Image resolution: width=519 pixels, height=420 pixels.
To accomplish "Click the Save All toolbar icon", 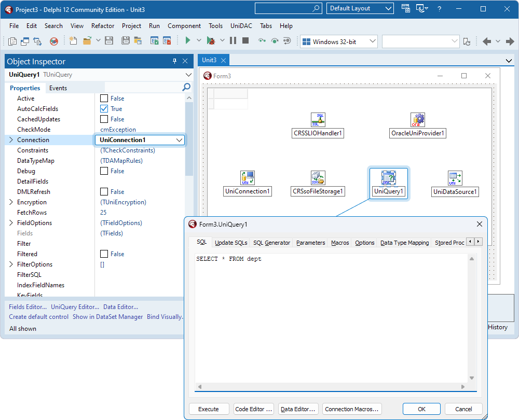I will [125, 40].
